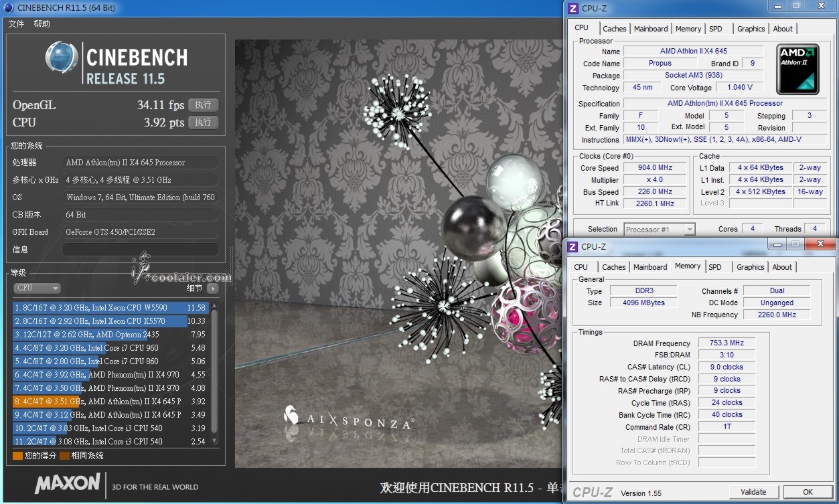Click the 处理器 field showing AMD Athlon II X4 645
This screenshot has width=839, height=504.
140,163
